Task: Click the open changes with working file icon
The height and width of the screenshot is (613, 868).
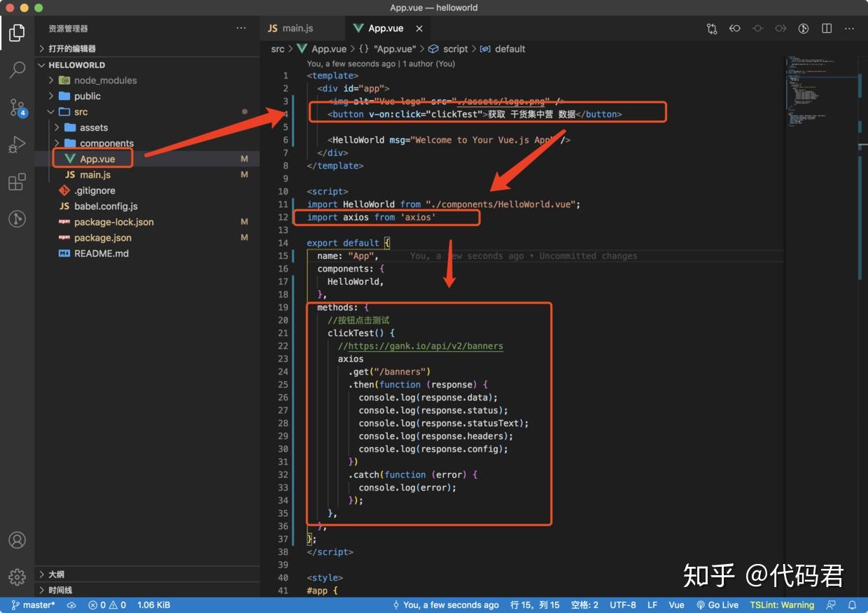Action: 757,29
